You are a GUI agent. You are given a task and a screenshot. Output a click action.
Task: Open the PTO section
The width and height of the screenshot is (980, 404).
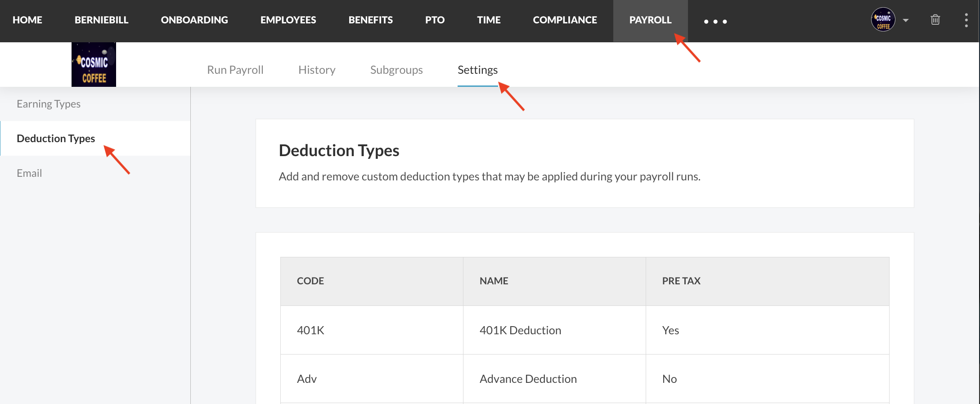click(x=435, y=20)
